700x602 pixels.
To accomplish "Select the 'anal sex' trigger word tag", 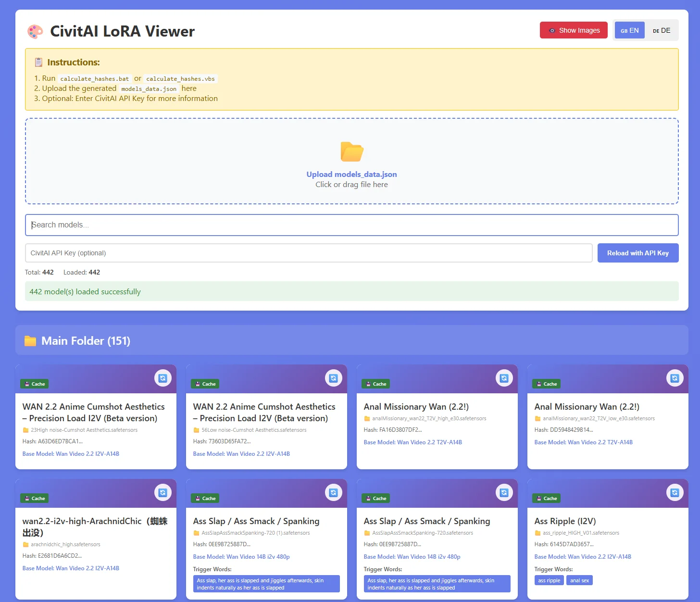I will (579, 580).
